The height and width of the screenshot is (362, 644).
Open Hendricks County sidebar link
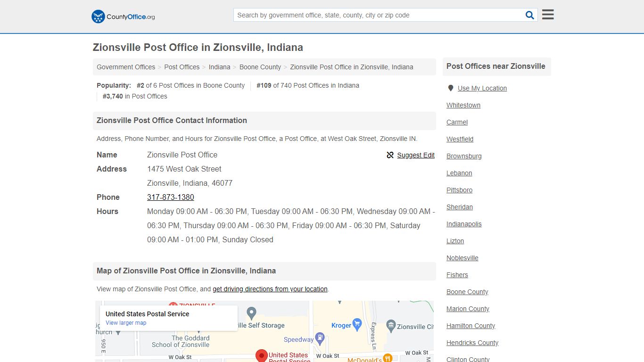[x=472, y=343]
